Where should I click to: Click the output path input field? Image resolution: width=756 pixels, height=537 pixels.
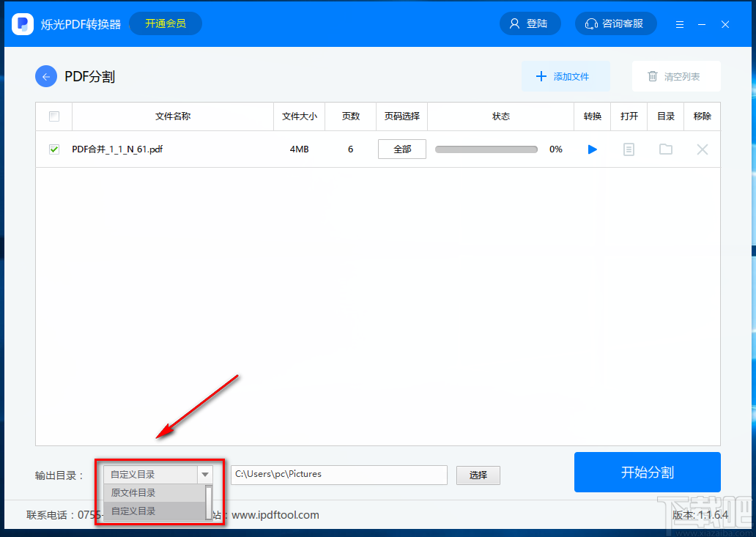click(338, 475)
